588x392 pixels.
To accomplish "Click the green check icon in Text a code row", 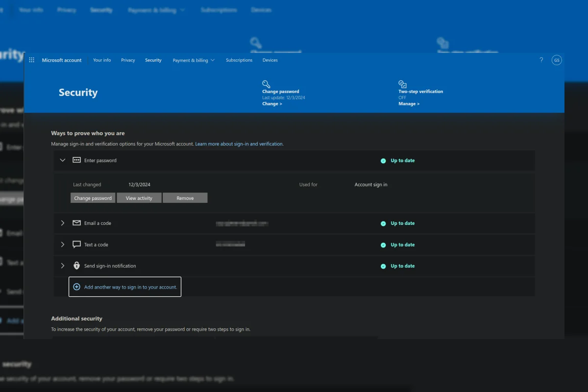I will tap(383, 245).
